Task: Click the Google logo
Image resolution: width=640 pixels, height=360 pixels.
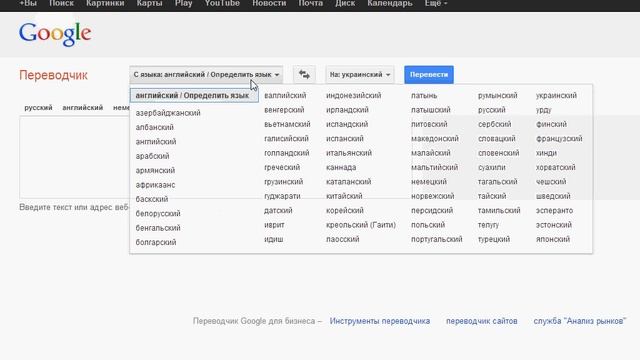Action: point(55,34)
